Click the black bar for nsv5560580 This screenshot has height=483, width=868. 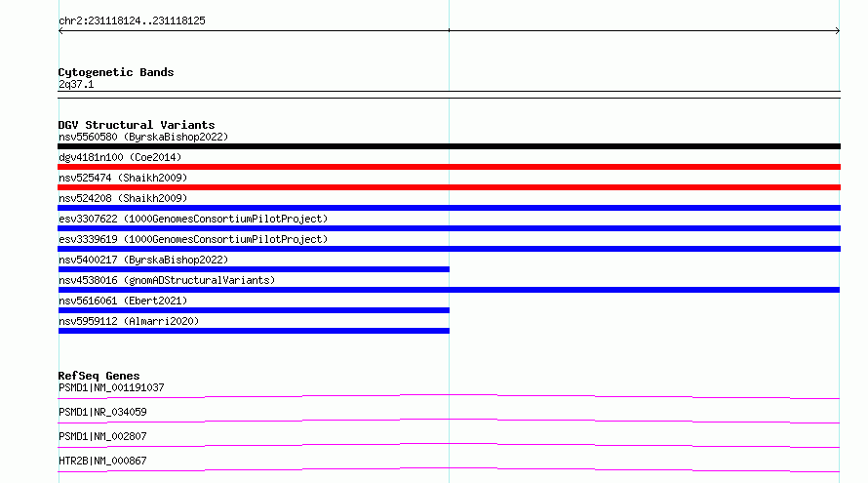pyautogui.click(x=449, y=146)
